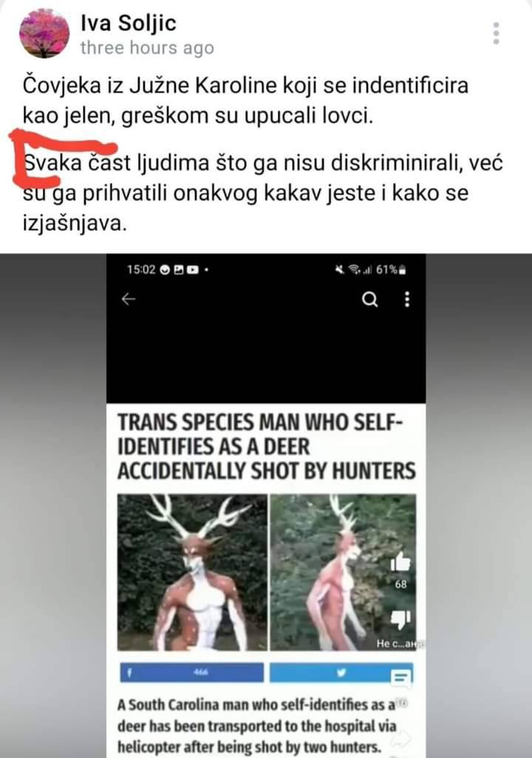Share the article via Facebook button
Image resolution: width=532 pixels, height=758 pixels.
pyautogui.click(x=192, y=672)
